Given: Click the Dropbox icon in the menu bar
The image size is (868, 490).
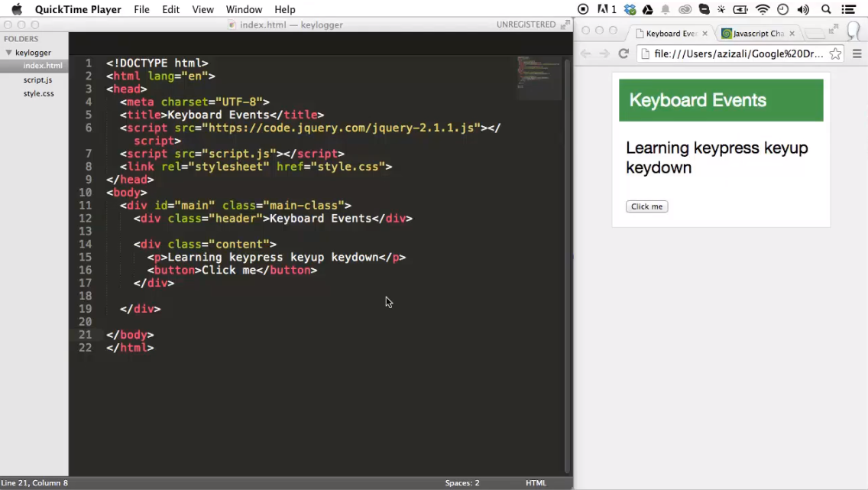Looking at the screenshot, I should coord(629,9).
